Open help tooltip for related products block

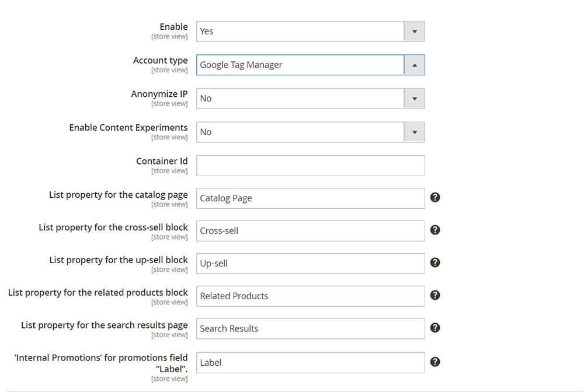click(x=435, y=296)
